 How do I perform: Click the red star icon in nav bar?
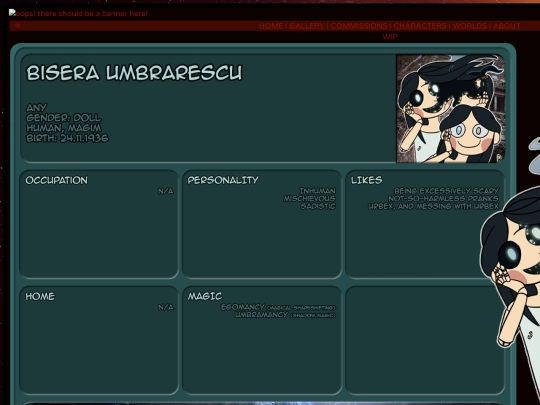pos(17,26)
